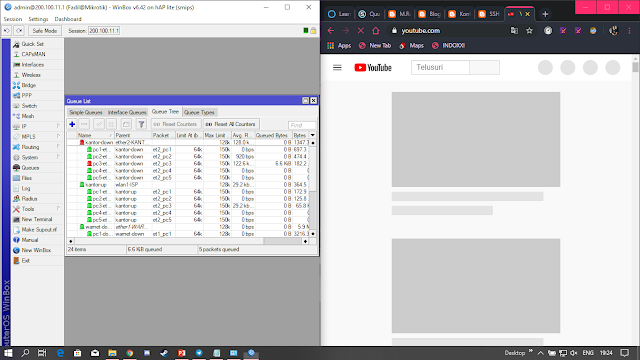
Task: Select the Queue Tree tab
Action: pos(165,111)
